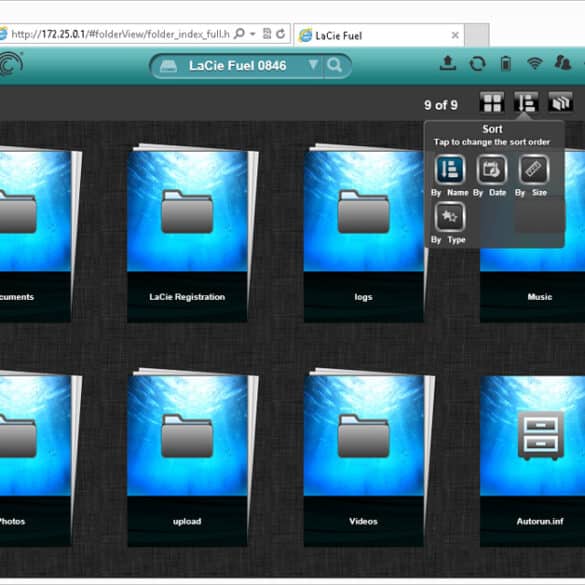Click the Seagate logo in the corner
This screenshot has width=585, height=585.
pyautogui.click(x=10, y=64)
